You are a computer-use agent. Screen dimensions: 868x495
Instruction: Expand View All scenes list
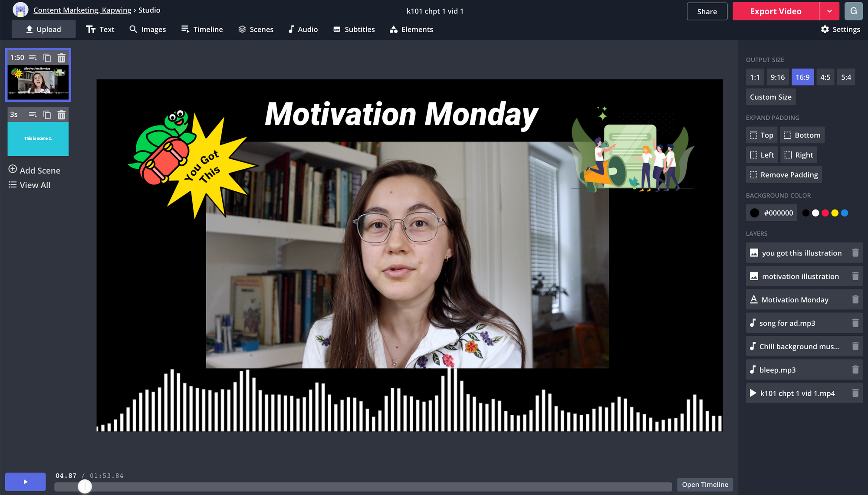tap(30, 185)
